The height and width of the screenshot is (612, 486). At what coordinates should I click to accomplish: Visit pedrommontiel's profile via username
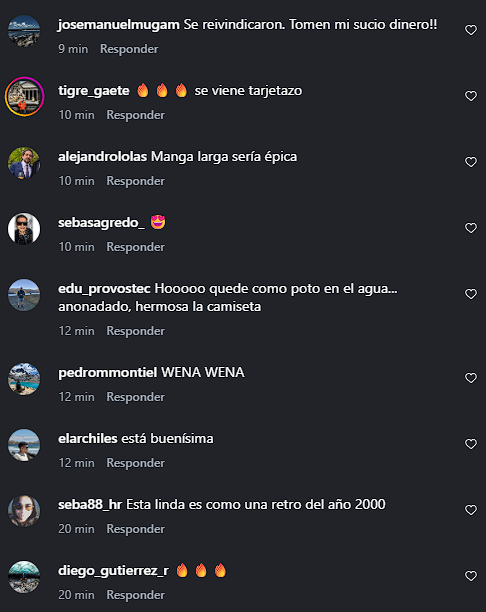pyautogui.click(x=108, y=372)
